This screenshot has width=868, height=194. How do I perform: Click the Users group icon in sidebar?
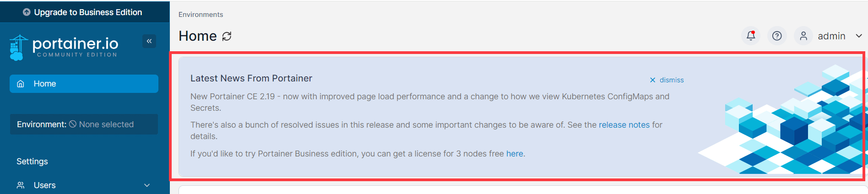pyautogui.click(x=21, y=185)
